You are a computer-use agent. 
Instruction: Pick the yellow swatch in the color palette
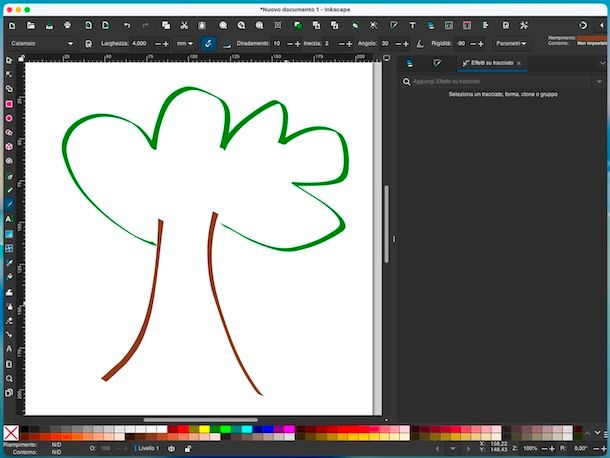pos(205,429)
